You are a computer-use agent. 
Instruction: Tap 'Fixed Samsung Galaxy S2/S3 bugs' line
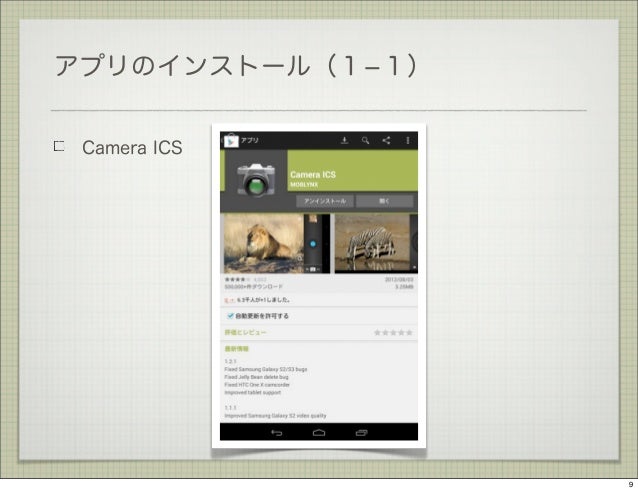pyautogui.click(x=266, y=369)
